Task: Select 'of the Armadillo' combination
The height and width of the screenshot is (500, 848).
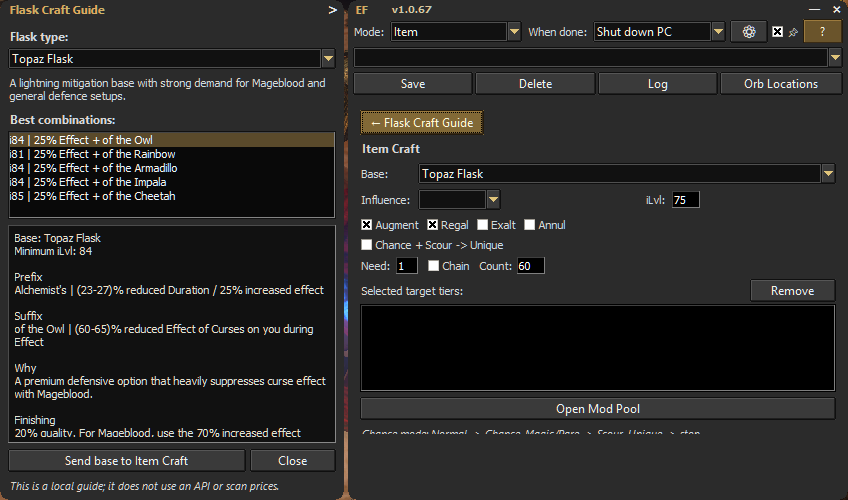Action: pyautogui.click(x=171, y=168)
